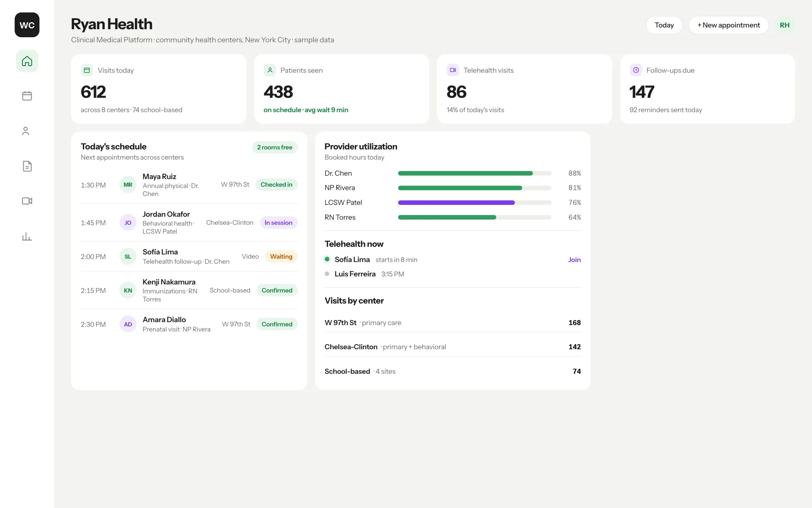Click the gray status dot beside Luis Ferreira
This screenshot has width=812, height=508.
pos(327,274)
